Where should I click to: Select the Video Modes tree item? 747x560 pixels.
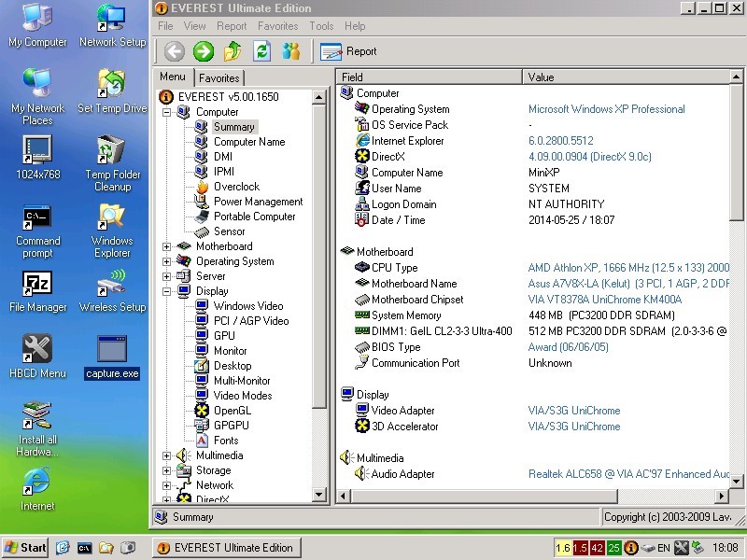[243, 396]
